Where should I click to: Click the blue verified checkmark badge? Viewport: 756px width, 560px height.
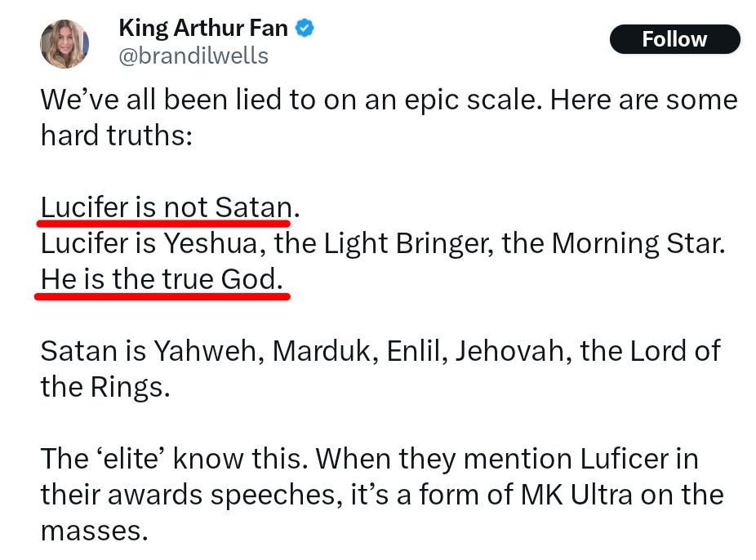pos(305,28)
